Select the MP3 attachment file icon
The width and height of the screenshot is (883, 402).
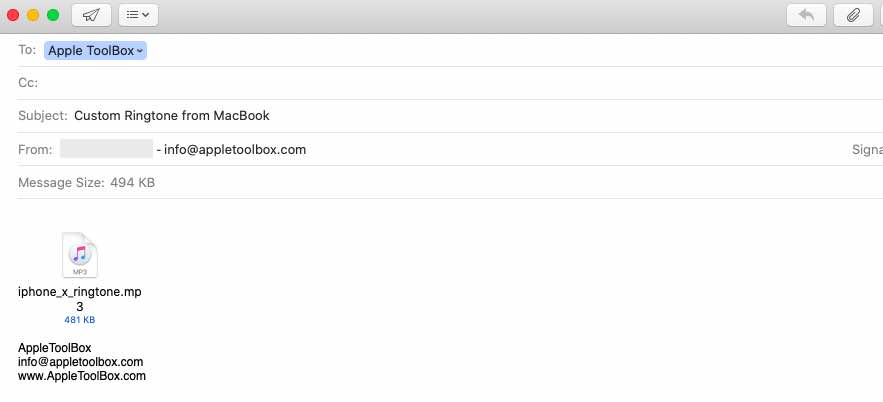click(x=80, y=256)
